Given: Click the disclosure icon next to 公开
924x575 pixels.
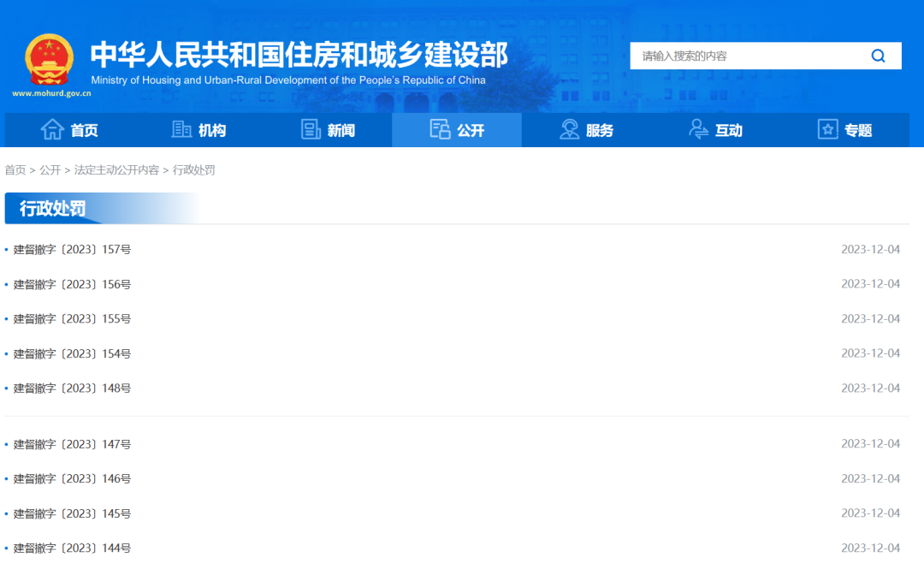Looking at the screenshot, I should [440, 128].
